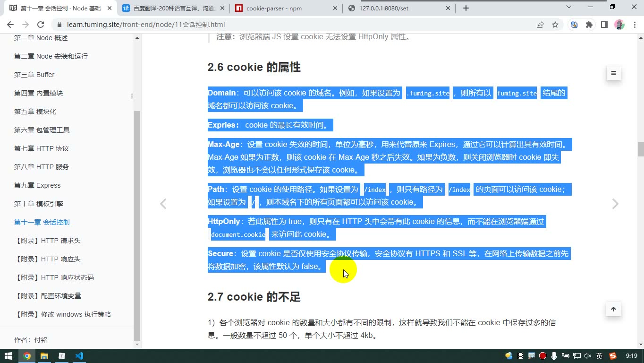
Task: Close the cookie-parser npm tab
Action: [x=335, y=8]
